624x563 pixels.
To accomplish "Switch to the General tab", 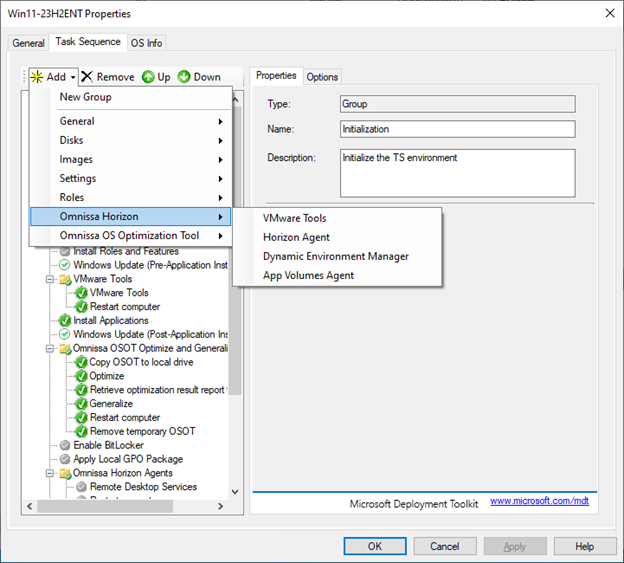I will pos(28,43).
